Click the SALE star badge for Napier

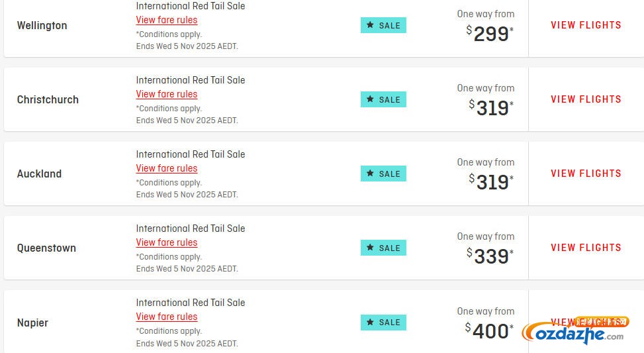pyautogui.click(x=383, y=323)
